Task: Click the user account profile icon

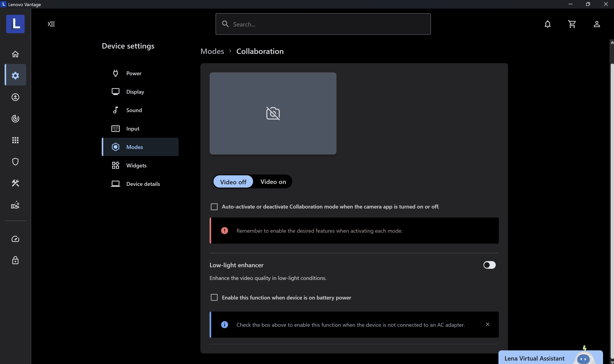Action: [597, 24]
